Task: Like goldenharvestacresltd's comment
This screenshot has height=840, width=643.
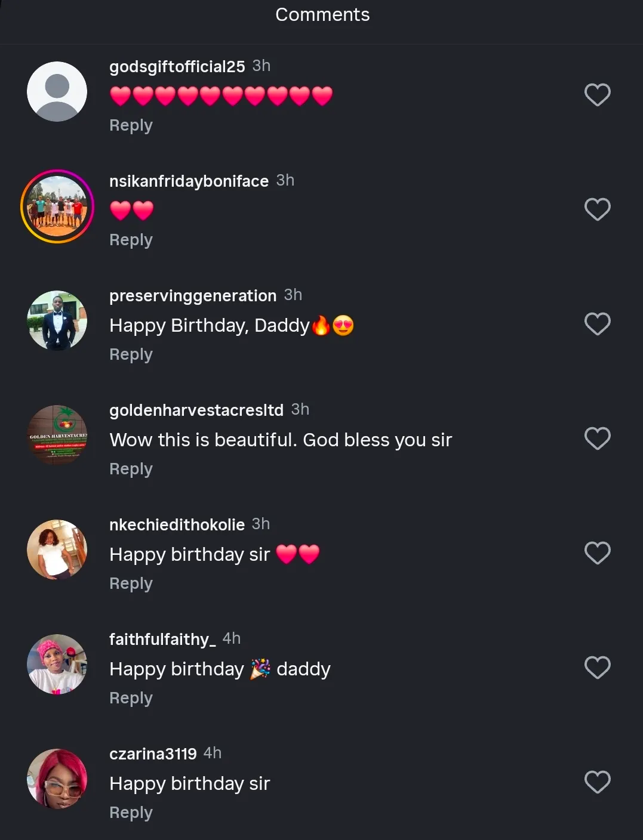Action: tap(597, 438)
